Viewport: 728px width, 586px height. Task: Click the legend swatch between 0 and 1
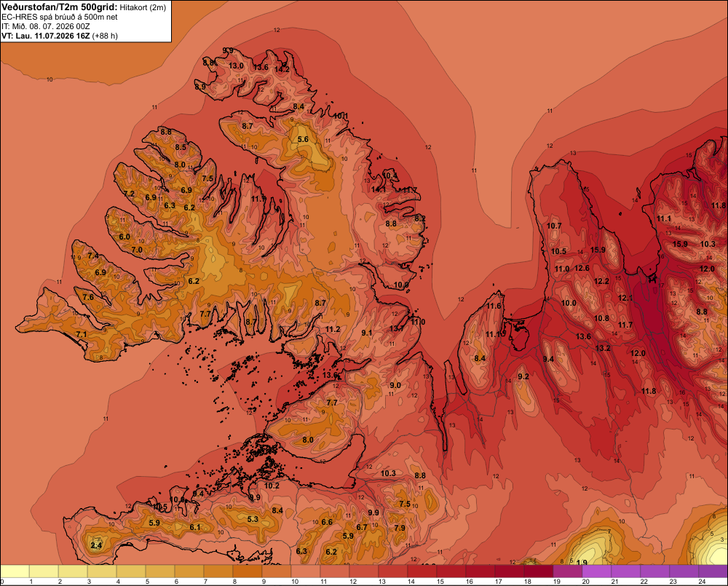click(15, 571)
